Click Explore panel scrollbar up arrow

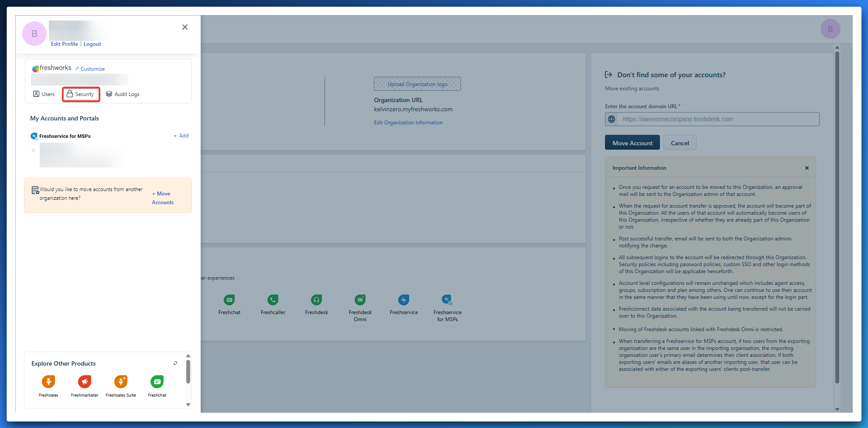point(188,356)
